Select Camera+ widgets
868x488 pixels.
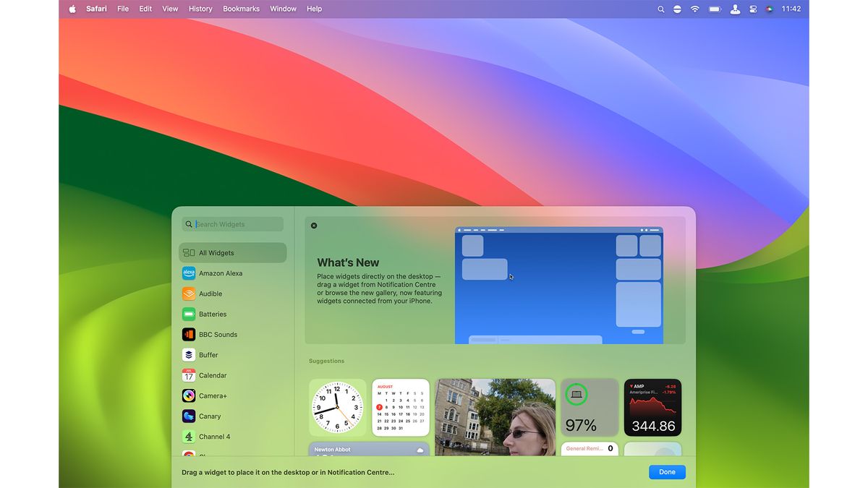click(x=213, y=395)
